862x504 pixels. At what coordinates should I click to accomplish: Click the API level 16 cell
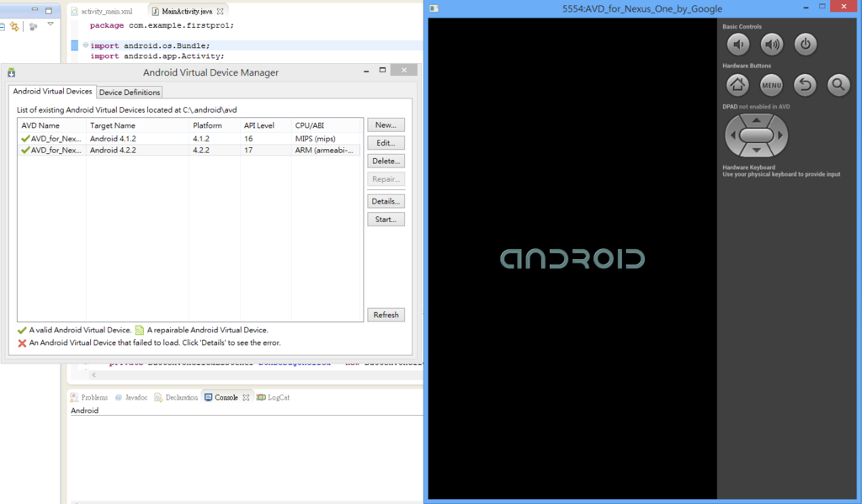click(x=248, y=139)
